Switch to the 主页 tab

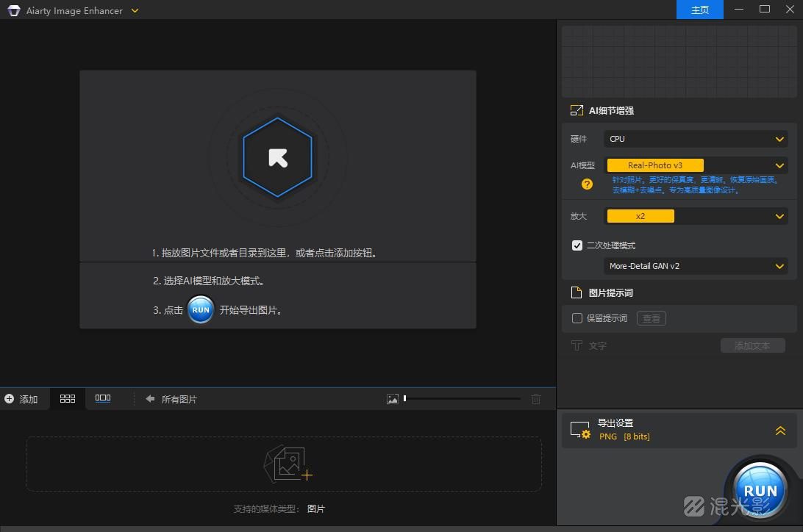(699, 10)
